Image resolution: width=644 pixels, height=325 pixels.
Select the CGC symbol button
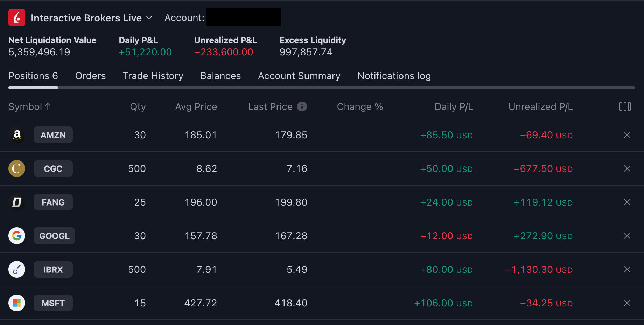pyautogui.click(x=53, y=168)
